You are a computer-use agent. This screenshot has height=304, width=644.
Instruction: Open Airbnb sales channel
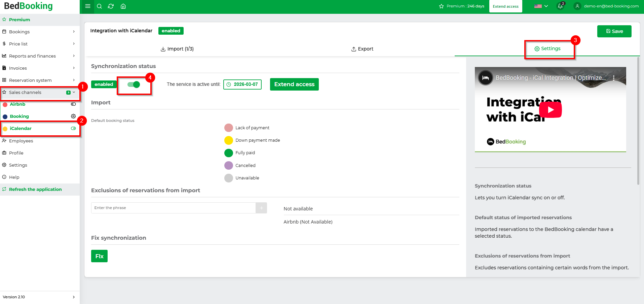(17, 104)
